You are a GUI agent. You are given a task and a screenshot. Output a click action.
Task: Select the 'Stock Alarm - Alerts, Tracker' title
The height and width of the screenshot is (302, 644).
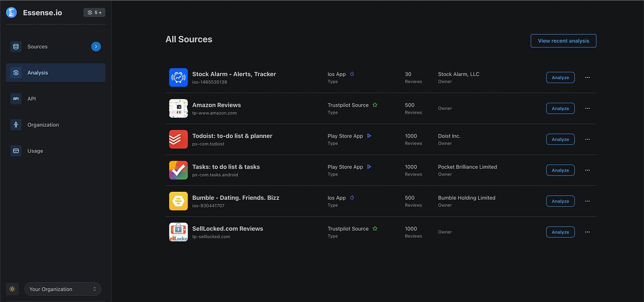click(x=234, y=74)
